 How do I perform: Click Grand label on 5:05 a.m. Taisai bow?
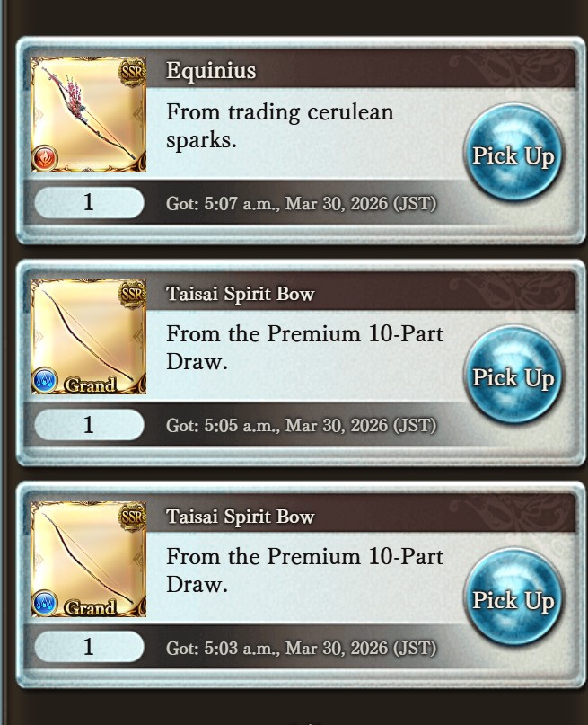pyautogui.click(x=90, y=385)
